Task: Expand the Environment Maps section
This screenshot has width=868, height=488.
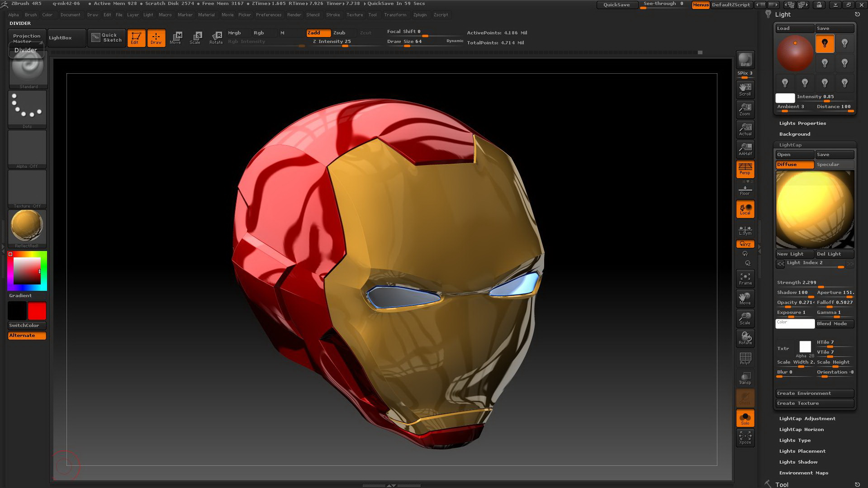Action: [x=803, y=473]
